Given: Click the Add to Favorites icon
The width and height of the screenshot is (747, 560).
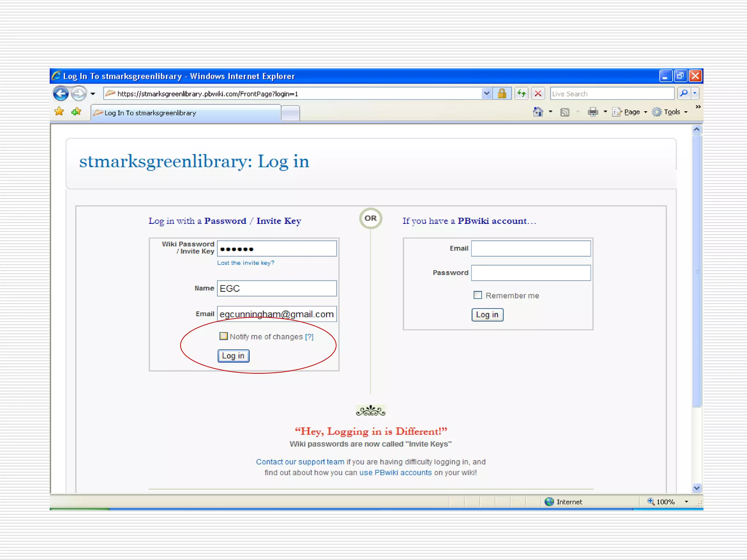Looking at the screenshot, I should pos(76,112).
